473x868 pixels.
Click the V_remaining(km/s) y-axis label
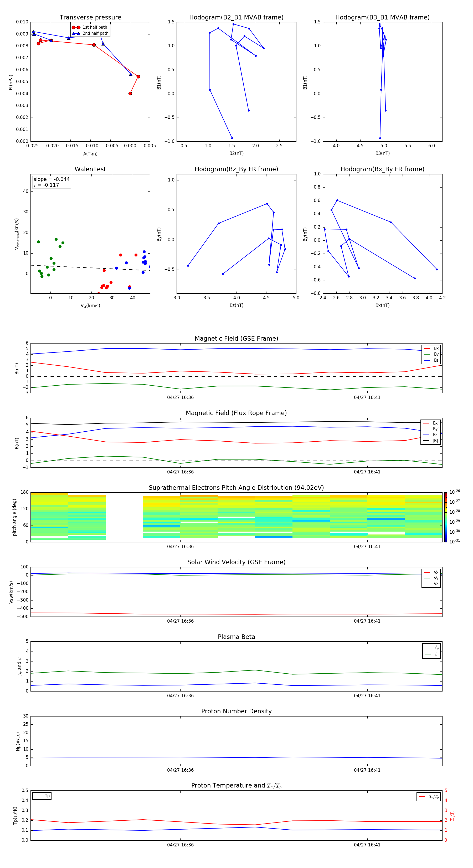pyautogui.click(x=17, y=234)
